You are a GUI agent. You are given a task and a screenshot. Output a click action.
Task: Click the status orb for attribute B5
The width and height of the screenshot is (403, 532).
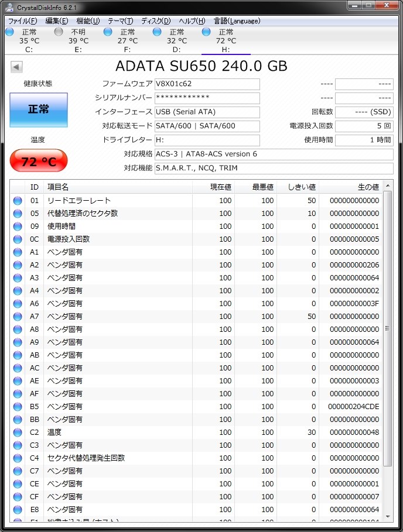click(18, 407)
